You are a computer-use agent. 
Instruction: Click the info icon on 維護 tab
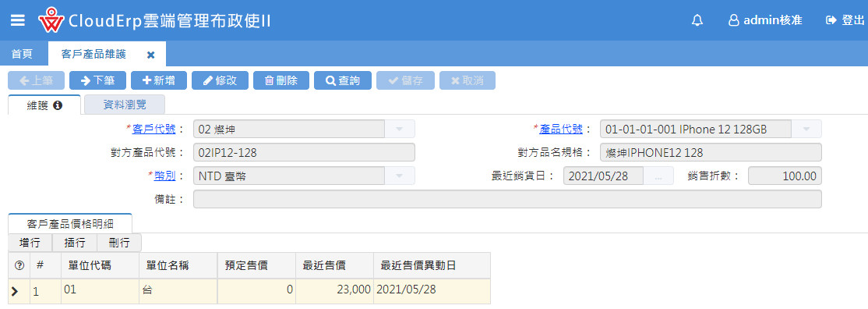[x=58, y=105]
